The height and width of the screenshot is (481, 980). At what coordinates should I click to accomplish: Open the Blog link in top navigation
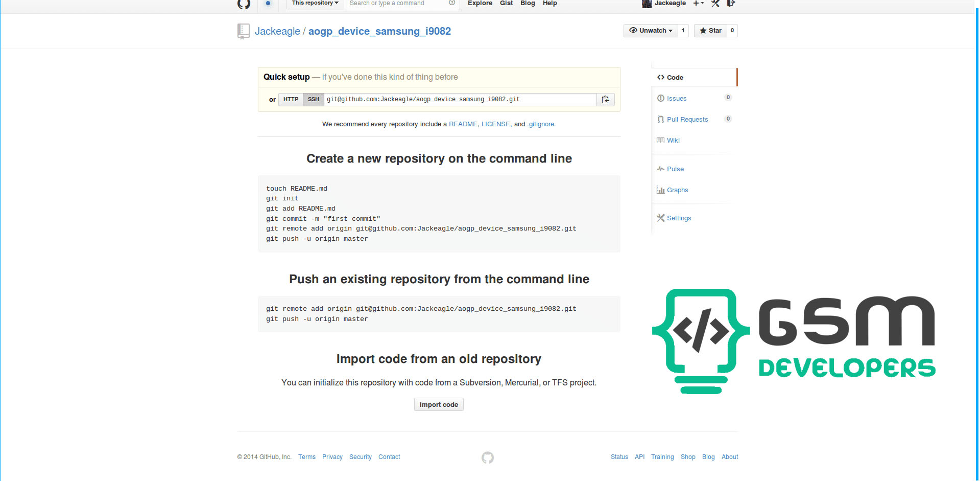point(528,3)
